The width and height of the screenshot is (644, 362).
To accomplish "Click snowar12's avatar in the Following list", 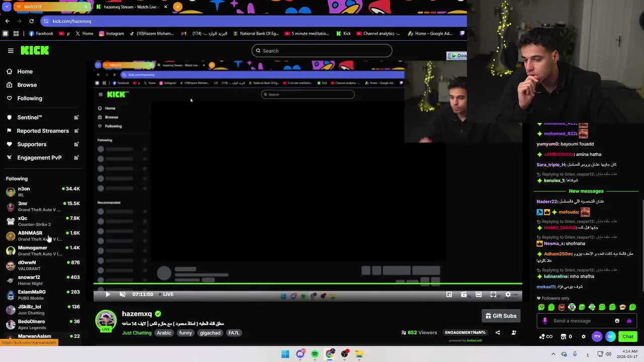I will 11,280.
